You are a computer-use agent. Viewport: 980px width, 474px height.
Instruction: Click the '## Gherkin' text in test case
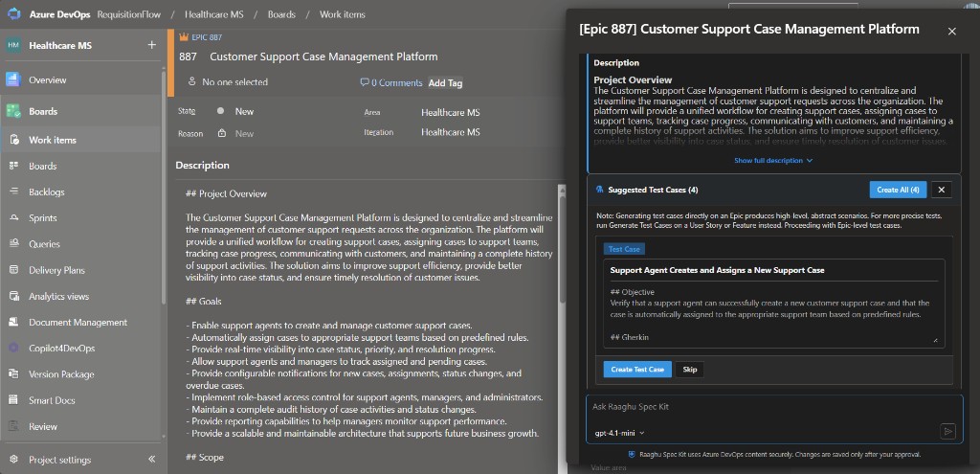click(x=629, y=338)
